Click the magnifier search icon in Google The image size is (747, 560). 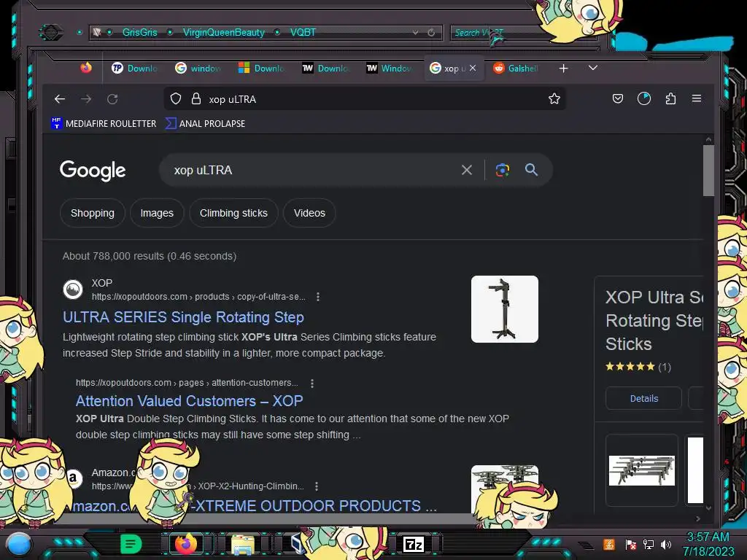coord(531,169)
